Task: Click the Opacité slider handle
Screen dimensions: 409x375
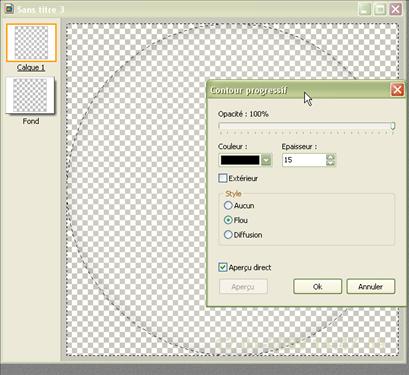Action: pos(393,126)
